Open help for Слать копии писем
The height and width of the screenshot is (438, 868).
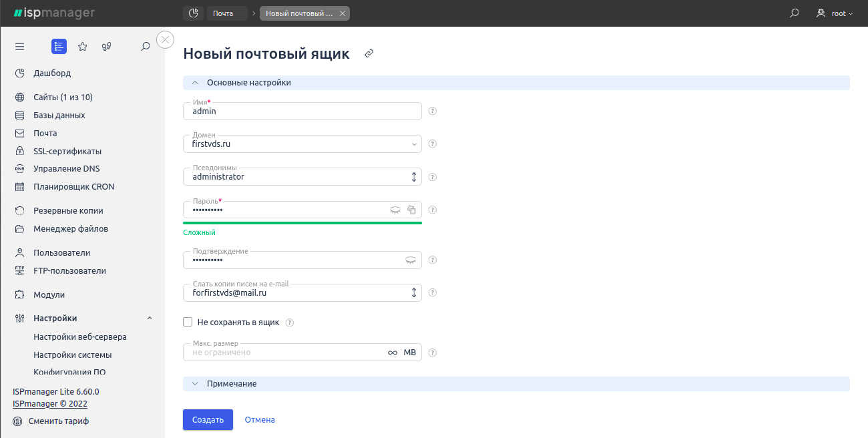coord(433,292)
